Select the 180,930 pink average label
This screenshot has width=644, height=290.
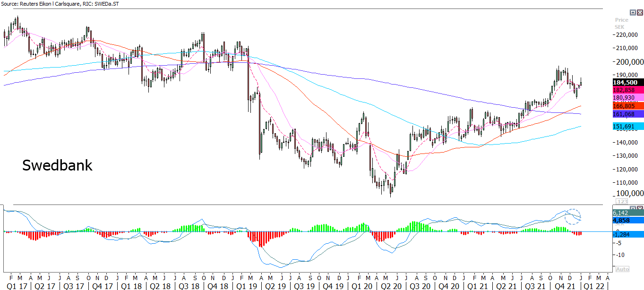(627, 98)
